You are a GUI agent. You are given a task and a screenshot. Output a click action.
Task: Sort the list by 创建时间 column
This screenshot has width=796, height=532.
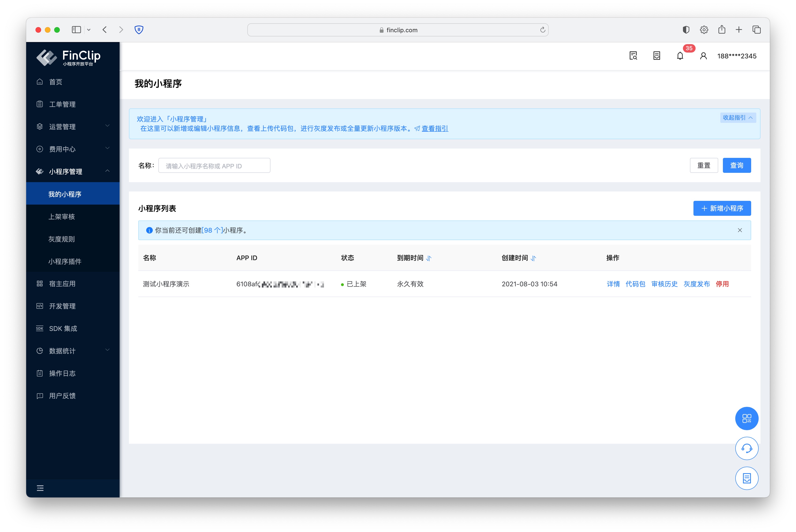[x=533, y=258]
